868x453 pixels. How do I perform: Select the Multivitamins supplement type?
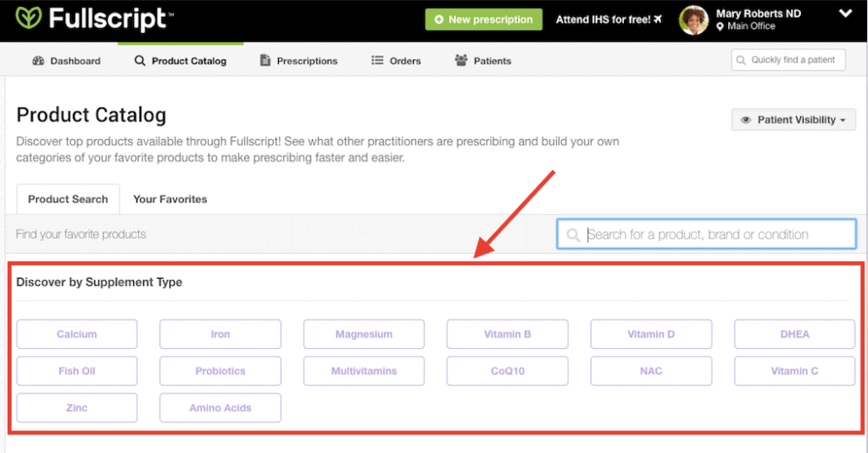pyautogui.click(x=364, y=371)
